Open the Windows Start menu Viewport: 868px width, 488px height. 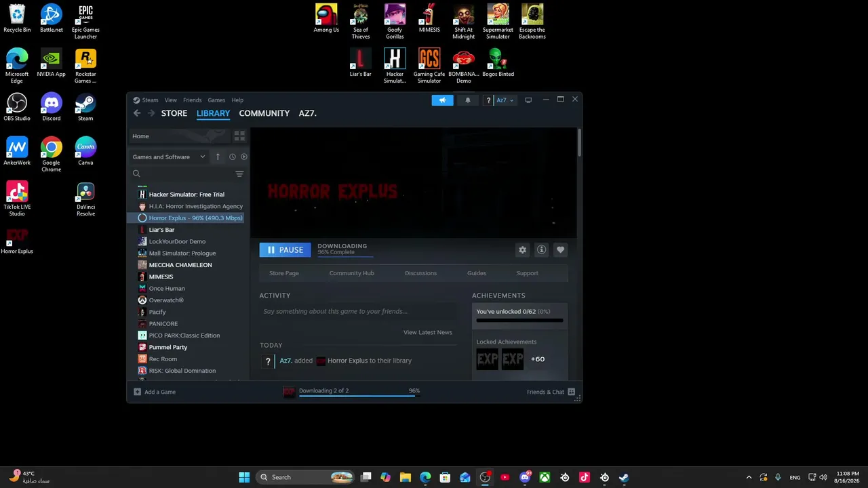244,477
